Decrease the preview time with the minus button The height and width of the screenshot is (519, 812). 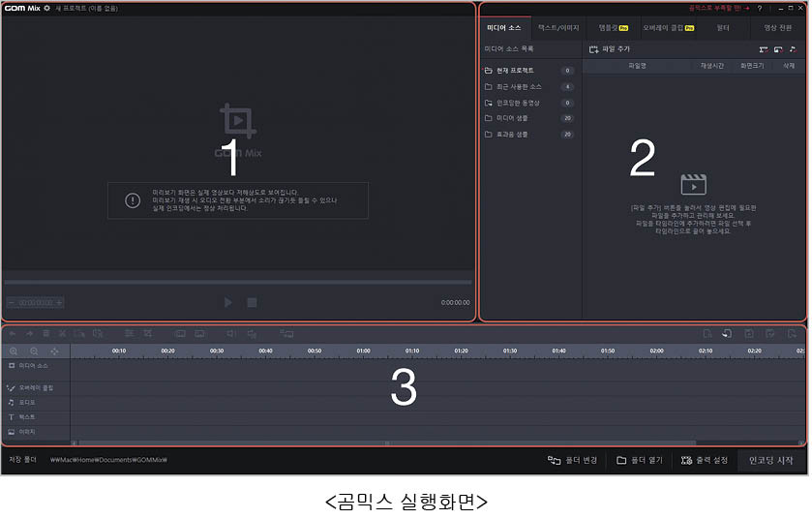(12, 303)
